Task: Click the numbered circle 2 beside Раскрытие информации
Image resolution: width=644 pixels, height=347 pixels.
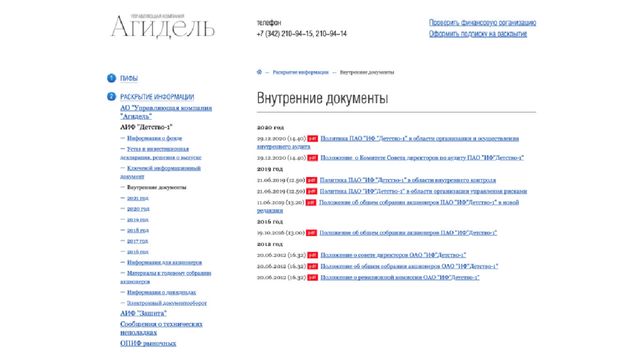Action: [x=111, y=97]
